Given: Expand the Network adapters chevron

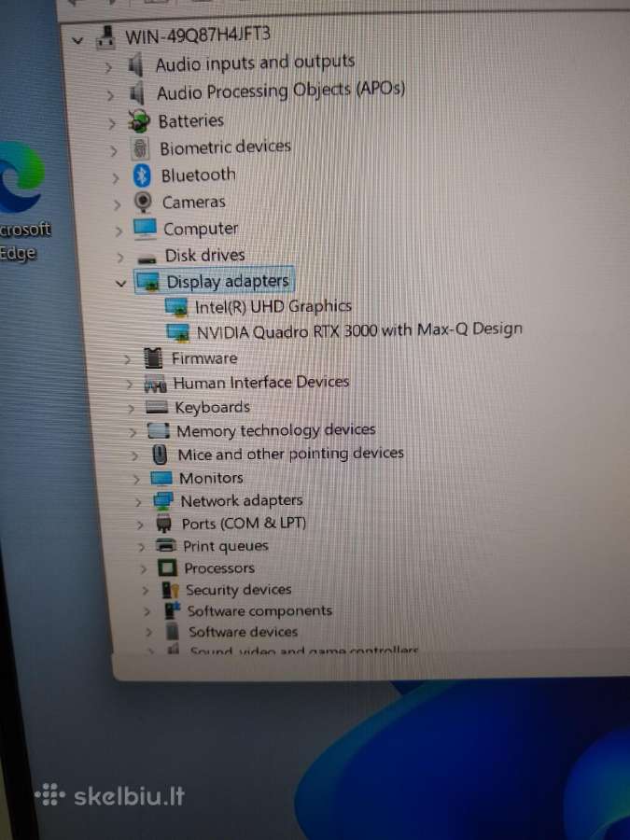Looking at the screenshot, I should (x=138, y=502).
